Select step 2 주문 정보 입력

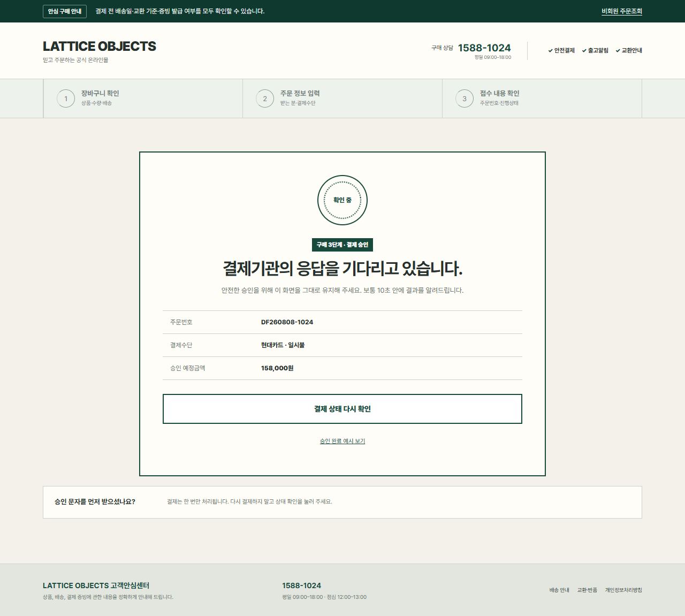(342, 98)
